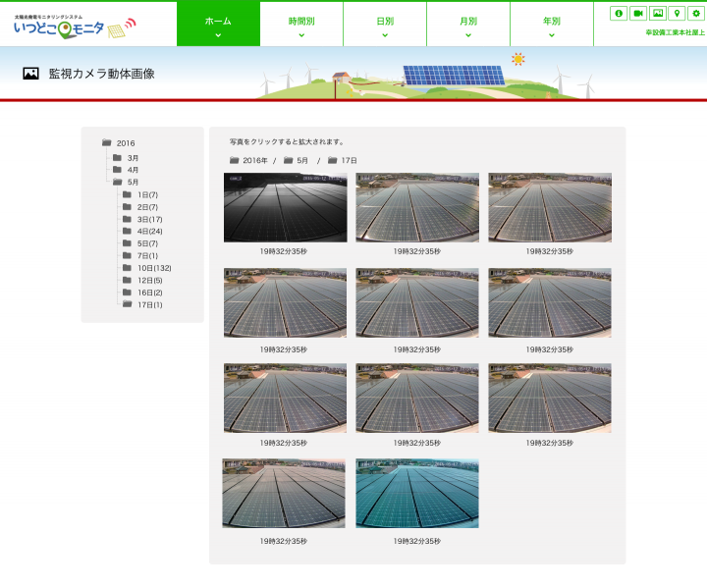Open the map location pin icon
Image resolution: width=707 pixels, height=588 pixels.
tap(677, 13)
